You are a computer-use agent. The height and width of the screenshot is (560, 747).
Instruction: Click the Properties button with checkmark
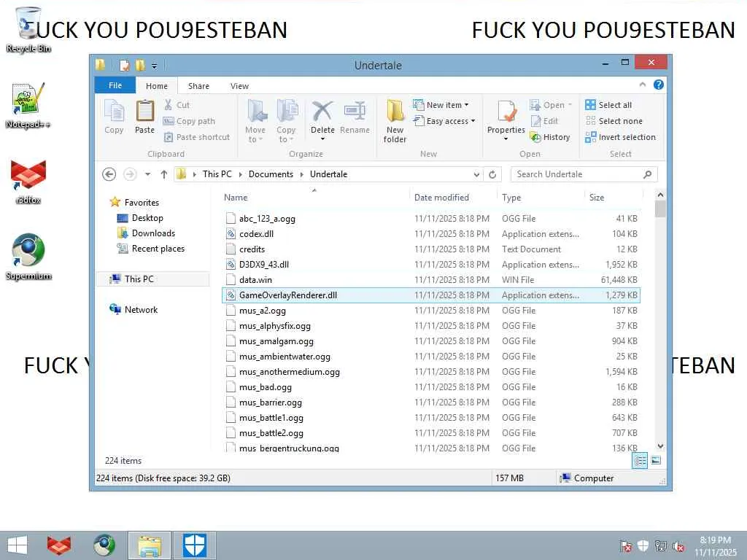tap(506, 121)
